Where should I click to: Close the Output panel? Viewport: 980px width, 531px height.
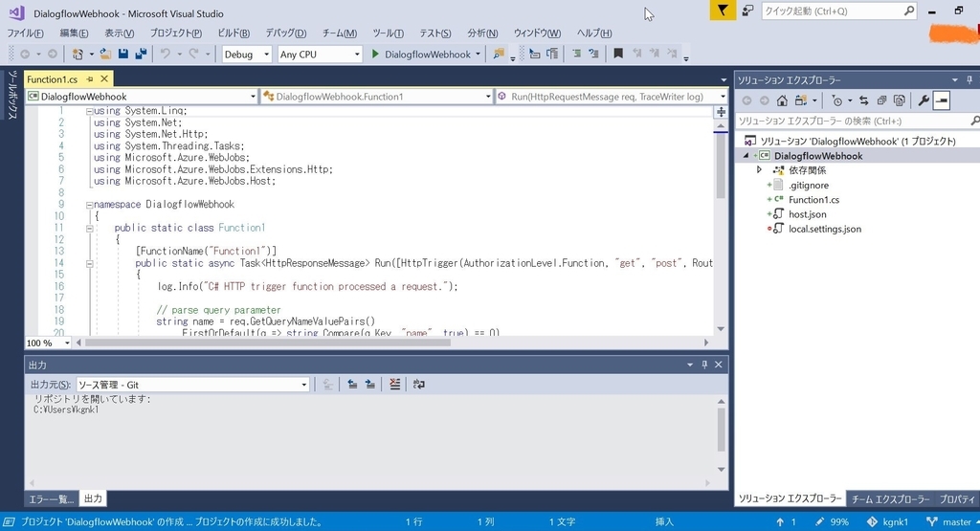pyautogui.click(x=719, y=365)
